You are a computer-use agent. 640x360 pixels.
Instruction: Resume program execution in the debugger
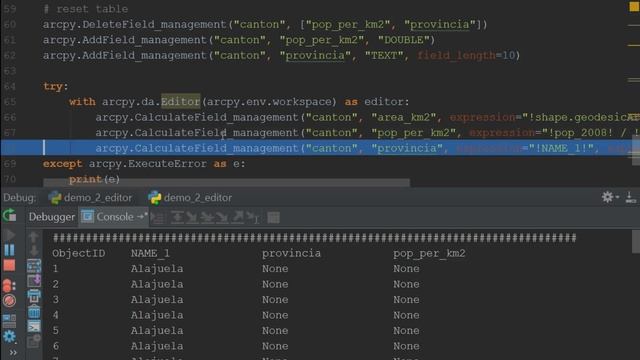point(9,234)
